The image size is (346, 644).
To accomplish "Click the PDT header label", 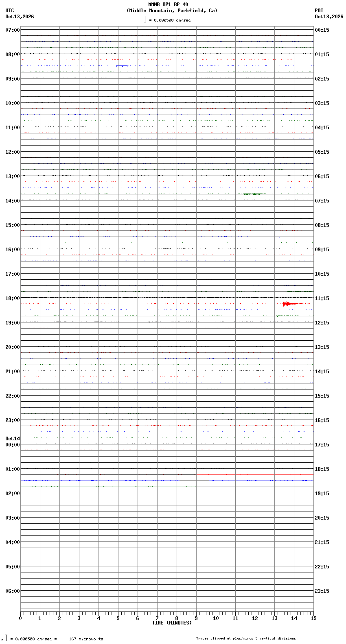I will (319, 11).
